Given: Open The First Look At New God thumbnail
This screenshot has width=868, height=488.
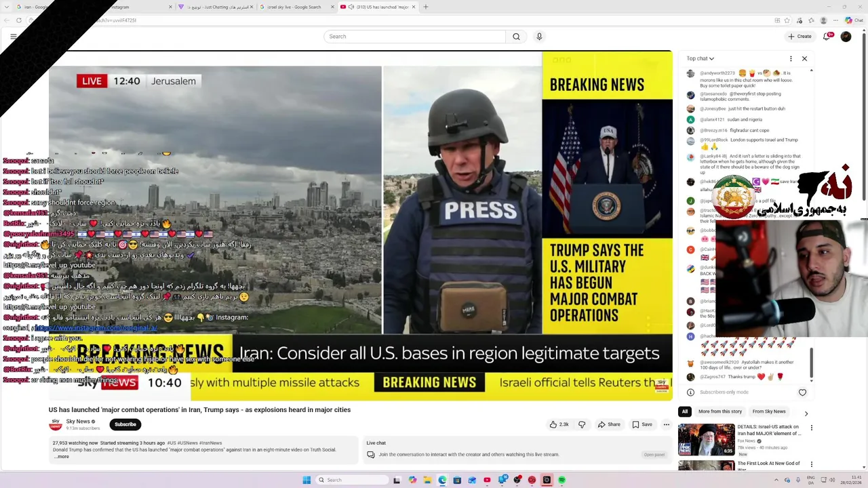Looking at the screenshot, I should (x=706, y=466).
